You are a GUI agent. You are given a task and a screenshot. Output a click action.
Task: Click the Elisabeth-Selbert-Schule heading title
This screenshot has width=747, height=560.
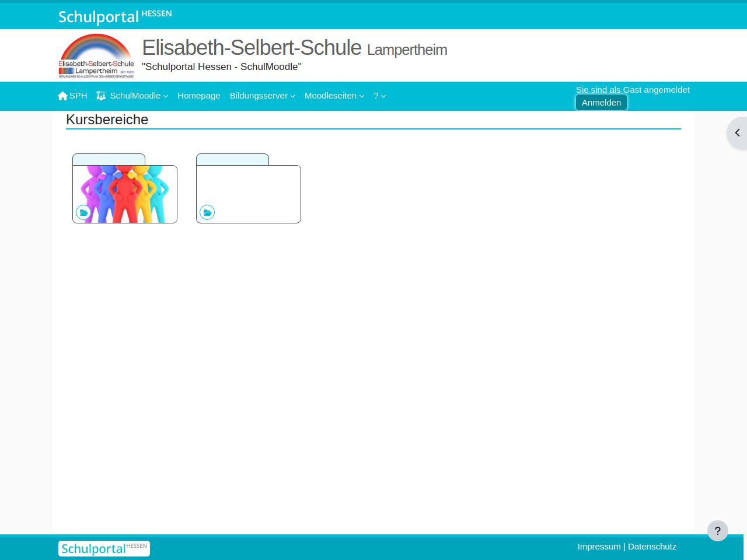pos(252,48)
